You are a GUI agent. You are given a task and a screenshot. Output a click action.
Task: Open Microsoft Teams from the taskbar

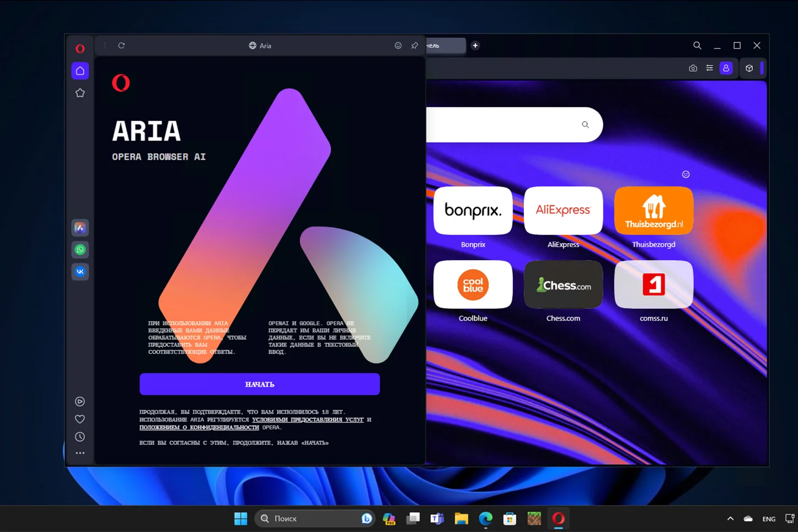coord(437,519)
